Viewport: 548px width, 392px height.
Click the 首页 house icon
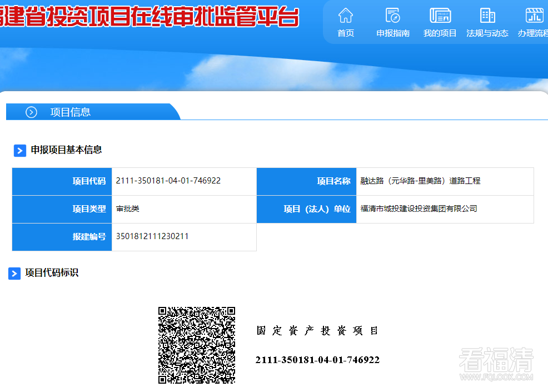346,16
